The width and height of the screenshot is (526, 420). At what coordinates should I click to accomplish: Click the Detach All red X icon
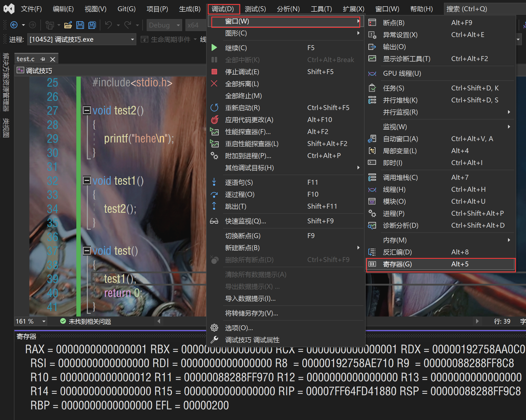(x=214, y=84)
